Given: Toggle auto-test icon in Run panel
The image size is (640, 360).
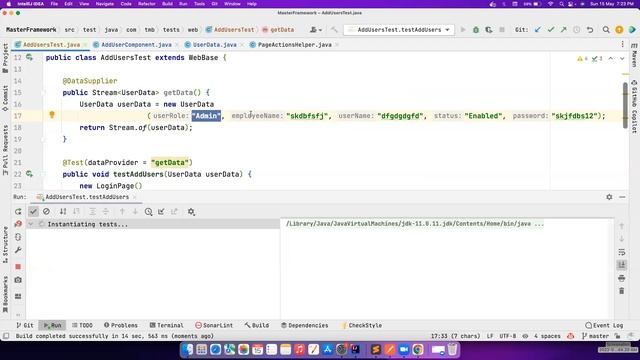Looking at the screenshot, I should pos(18,237).
